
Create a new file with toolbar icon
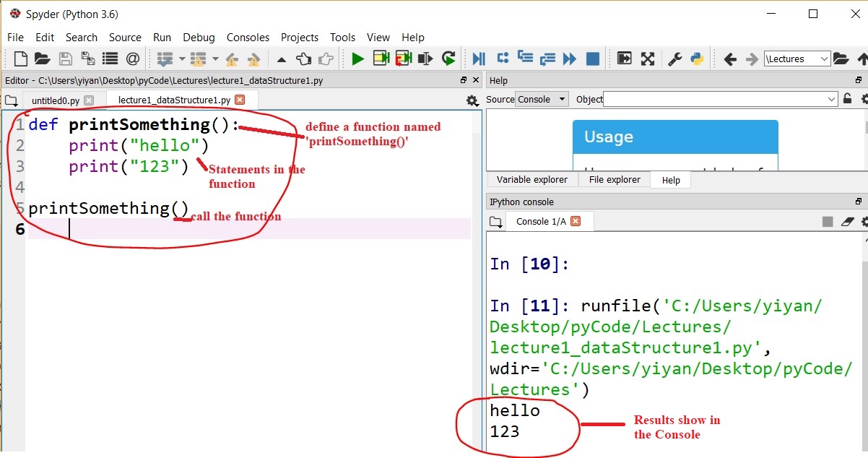point(22,59)
